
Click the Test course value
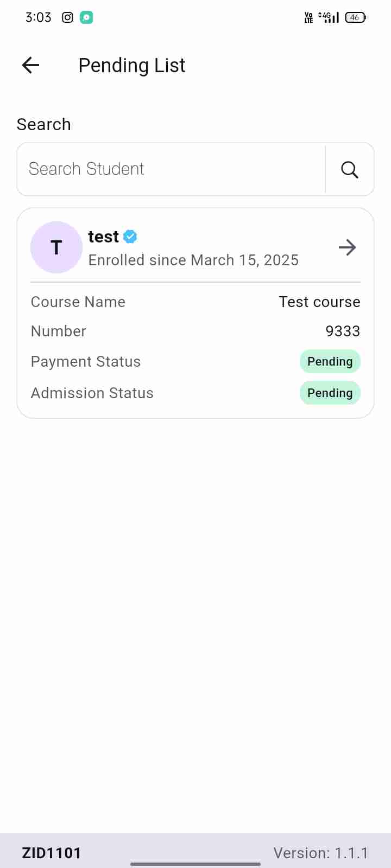coord(319,302)
